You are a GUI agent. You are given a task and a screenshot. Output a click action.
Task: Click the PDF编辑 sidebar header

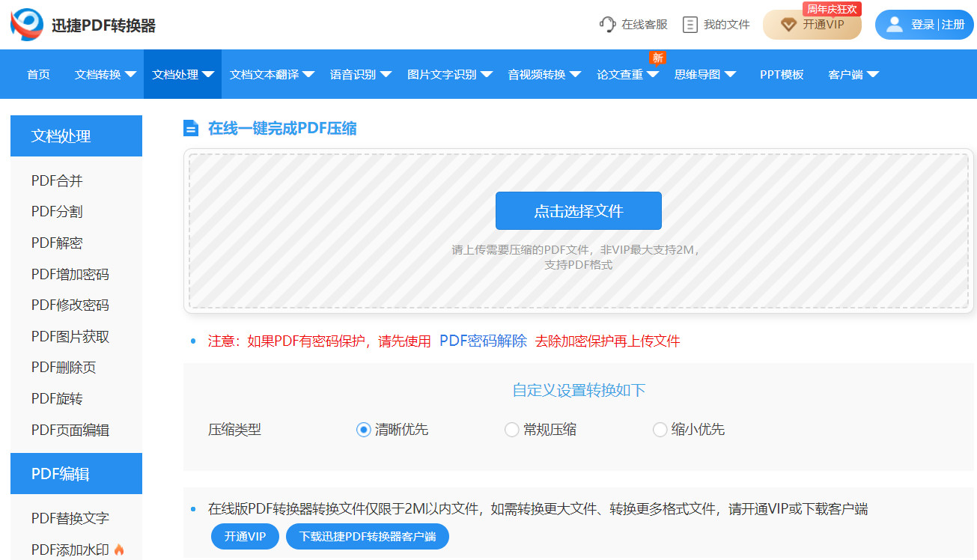pyautogui.click(x=76, y=474)
